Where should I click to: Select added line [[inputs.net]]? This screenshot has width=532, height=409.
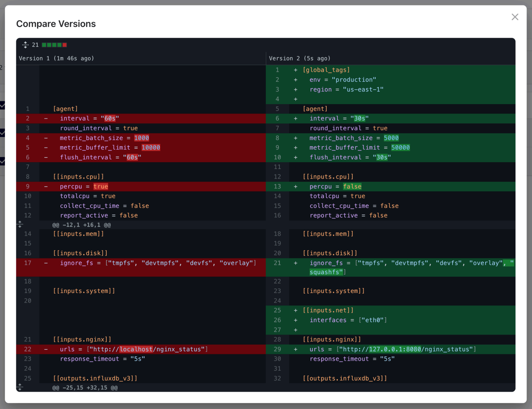391,310
